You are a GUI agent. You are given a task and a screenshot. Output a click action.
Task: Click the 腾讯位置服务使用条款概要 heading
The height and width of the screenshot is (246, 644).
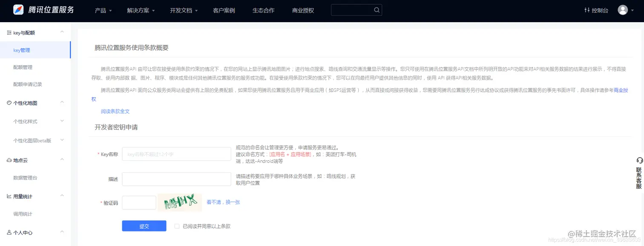click(132, 47)
